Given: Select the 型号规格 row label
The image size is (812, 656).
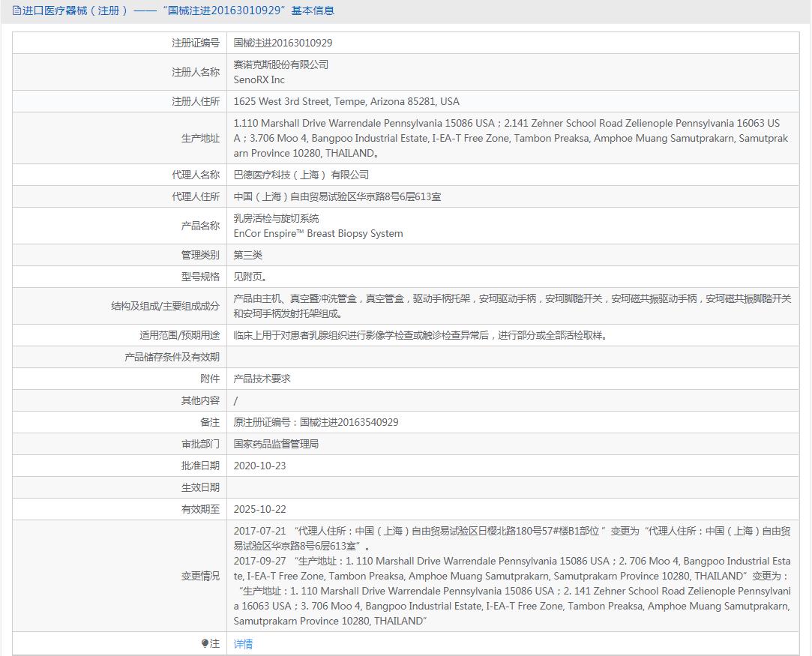Looking at the screenshot, I should [200, 277].
